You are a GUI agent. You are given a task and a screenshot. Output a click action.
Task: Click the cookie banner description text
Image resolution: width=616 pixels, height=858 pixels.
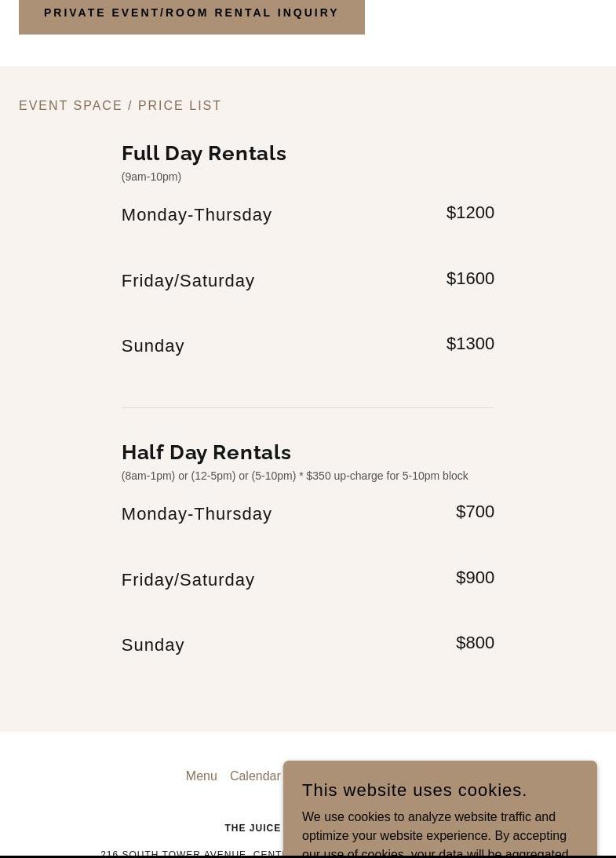pyautogui.click(x=435, y=834)
